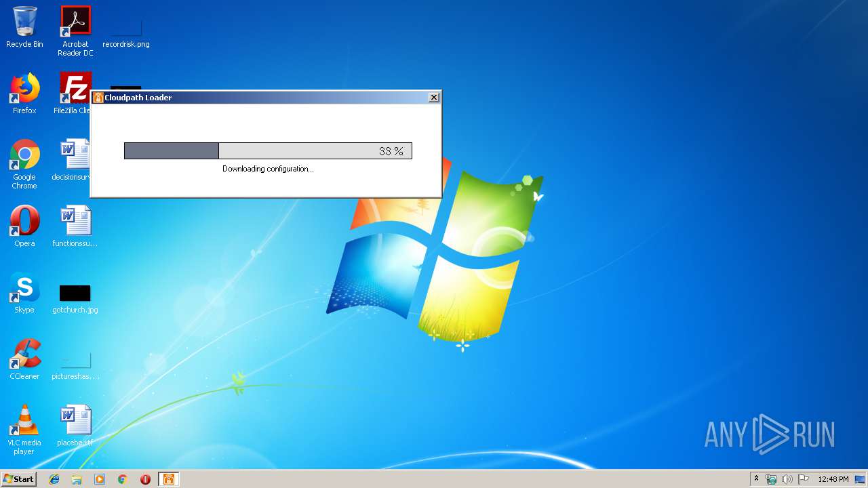Select the functionssu document icon

(x=75, y=226)
